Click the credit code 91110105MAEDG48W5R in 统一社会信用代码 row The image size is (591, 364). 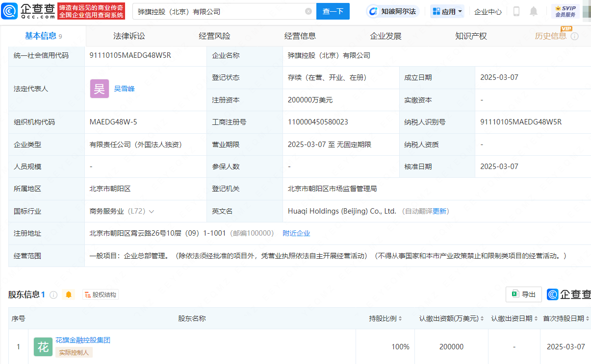point(130,55)
